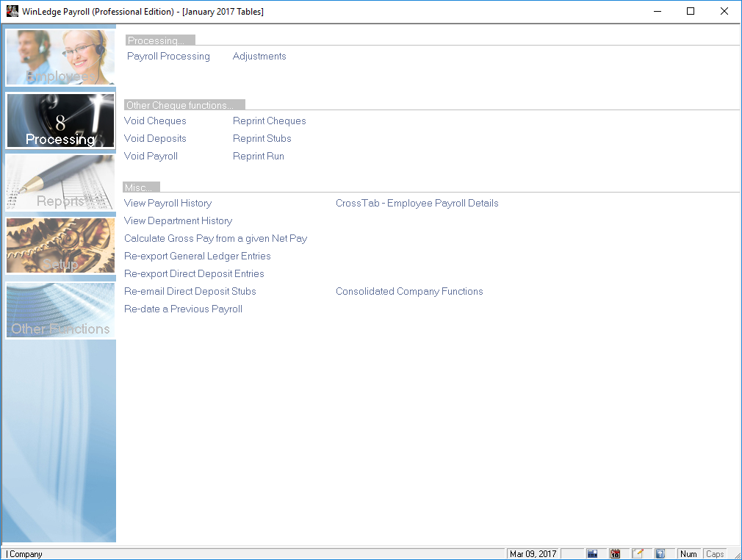Viewport: 742px width, 560px height.
Task: Click Re-date a Previous Payroll
Action: point(183,309)
